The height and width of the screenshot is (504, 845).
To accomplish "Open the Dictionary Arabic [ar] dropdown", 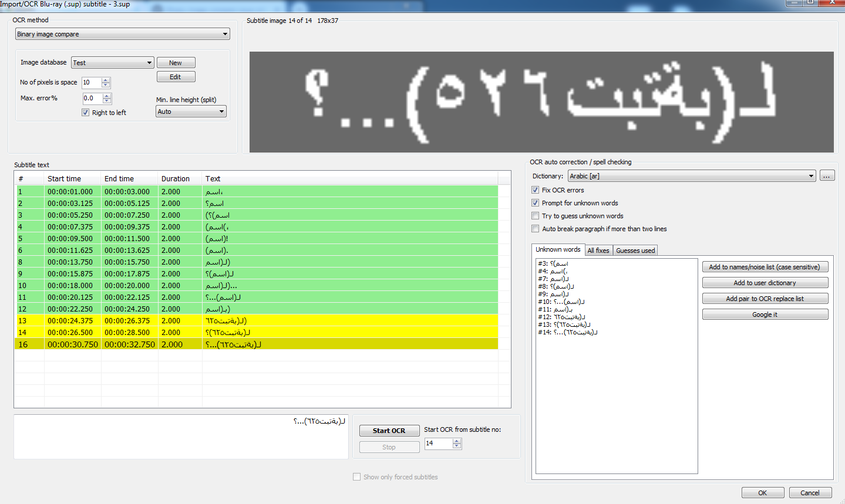I will click(x=692, y=176).
